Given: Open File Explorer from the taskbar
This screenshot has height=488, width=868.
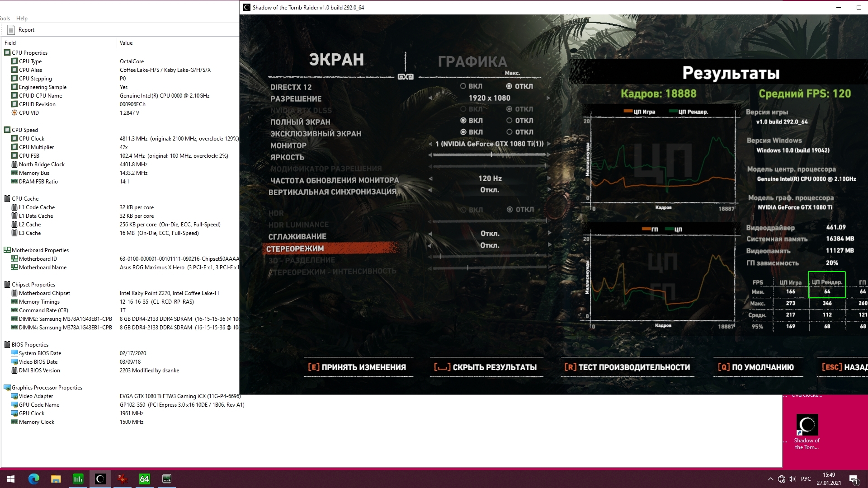Looking at the screenshot, I should click(56, 479).
